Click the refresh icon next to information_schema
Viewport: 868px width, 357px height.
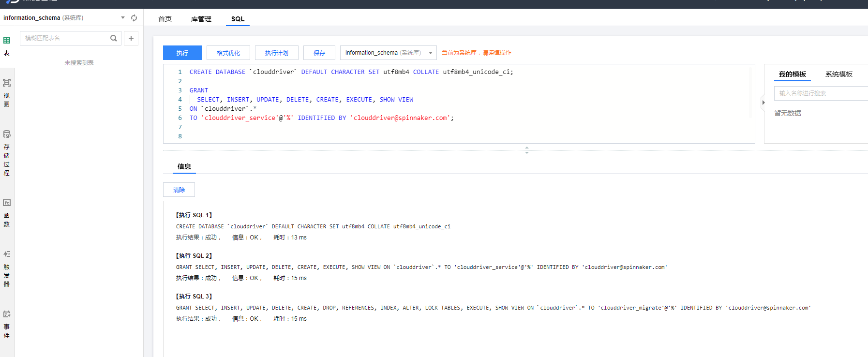[x=134, y=18]
